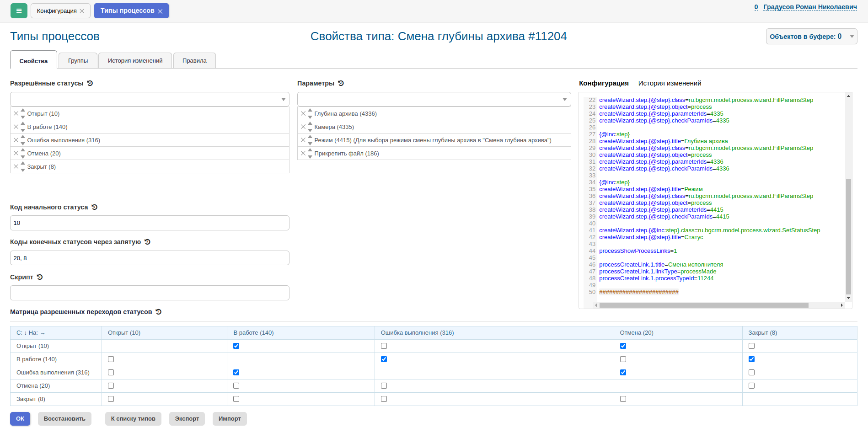Viewport: 868px width, 438px height.
Task: Uncheck transition В работе to Закрыт
Action: 751,359
